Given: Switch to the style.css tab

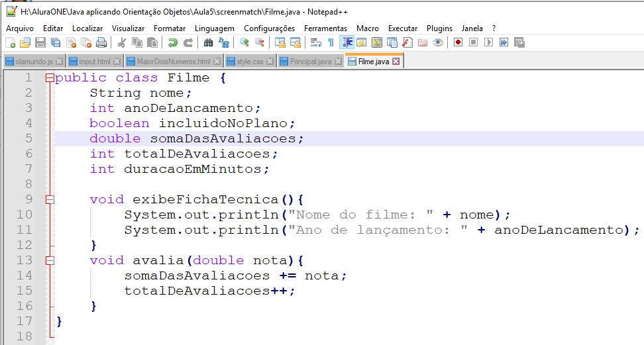Looking at the screenshot, I should coord(250,61).
